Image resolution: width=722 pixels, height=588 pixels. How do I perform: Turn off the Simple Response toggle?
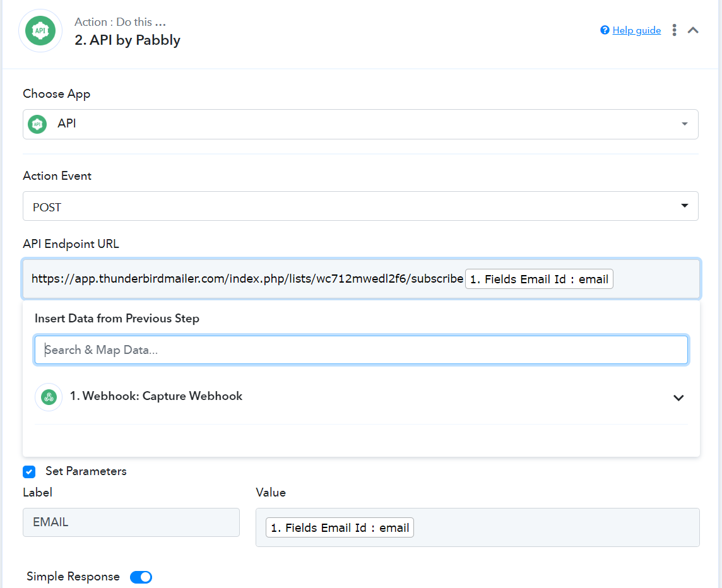coord(141,577)
